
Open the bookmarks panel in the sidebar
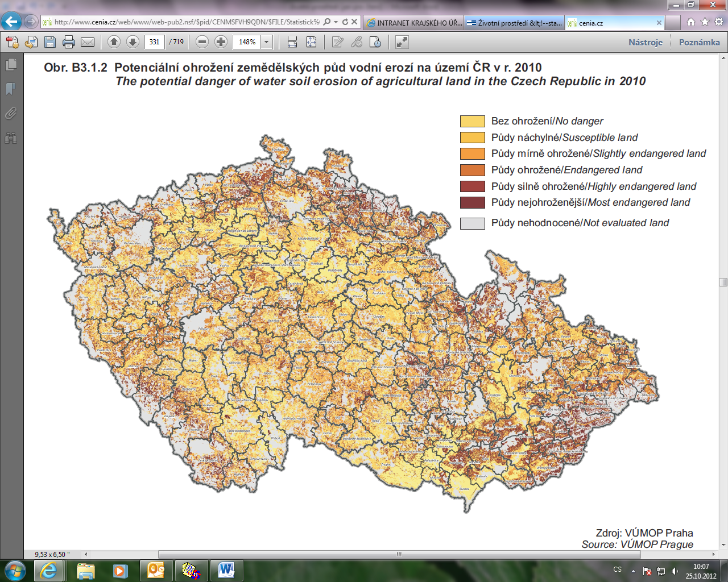(11, 89)
